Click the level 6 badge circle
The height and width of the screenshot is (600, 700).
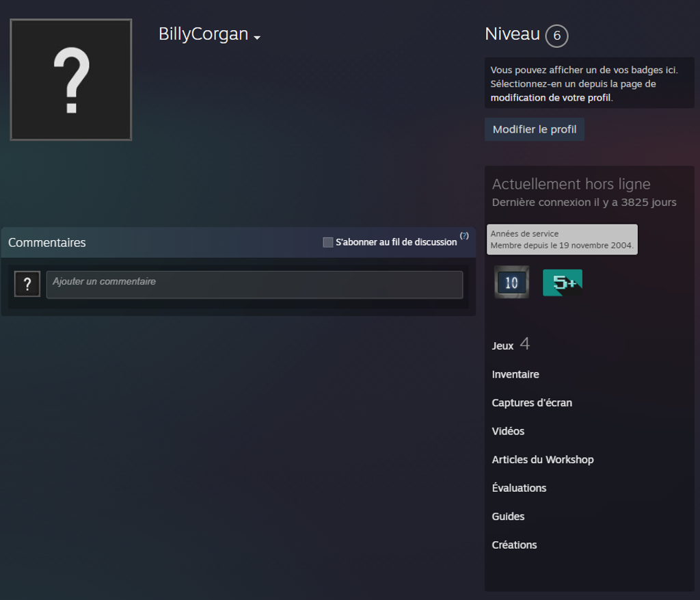(x=556, y=36)
